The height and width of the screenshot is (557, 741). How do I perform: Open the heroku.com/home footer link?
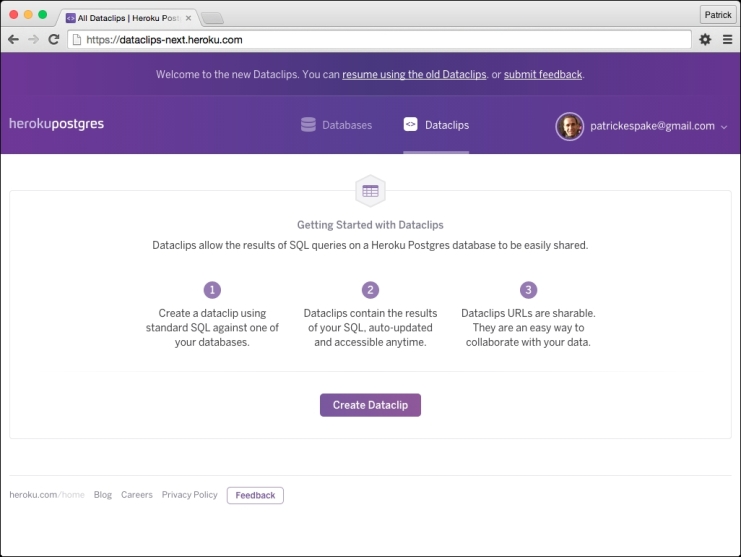pyautogui.click(x=47, y=495)
